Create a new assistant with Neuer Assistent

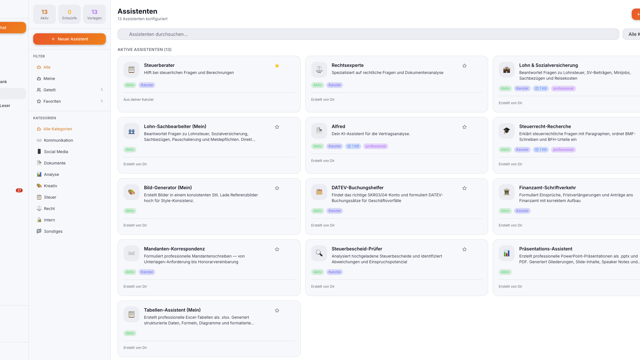(x=69, y=39)
